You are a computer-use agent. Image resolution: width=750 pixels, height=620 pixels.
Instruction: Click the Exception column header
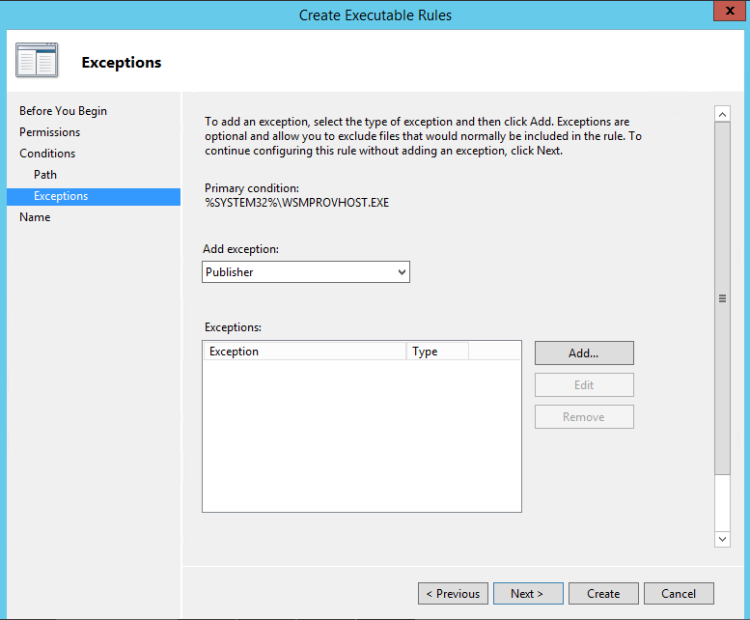304,351
